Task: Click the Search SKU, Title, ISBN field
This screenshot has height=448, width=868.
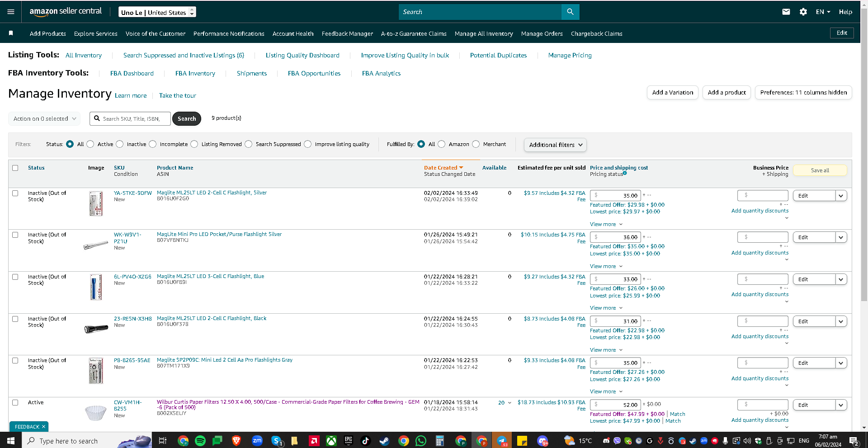Action: [x=130, y=118]
